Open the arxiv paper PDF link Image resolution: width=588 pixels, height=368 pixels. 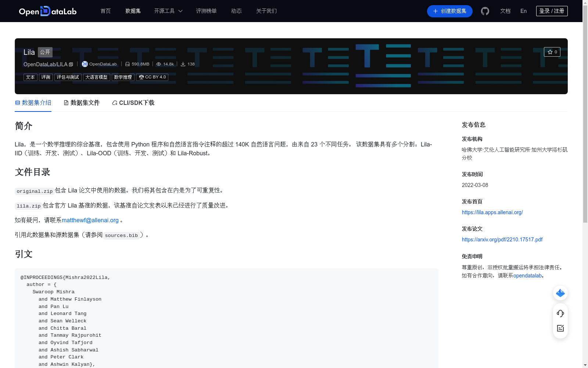(502, 240)
